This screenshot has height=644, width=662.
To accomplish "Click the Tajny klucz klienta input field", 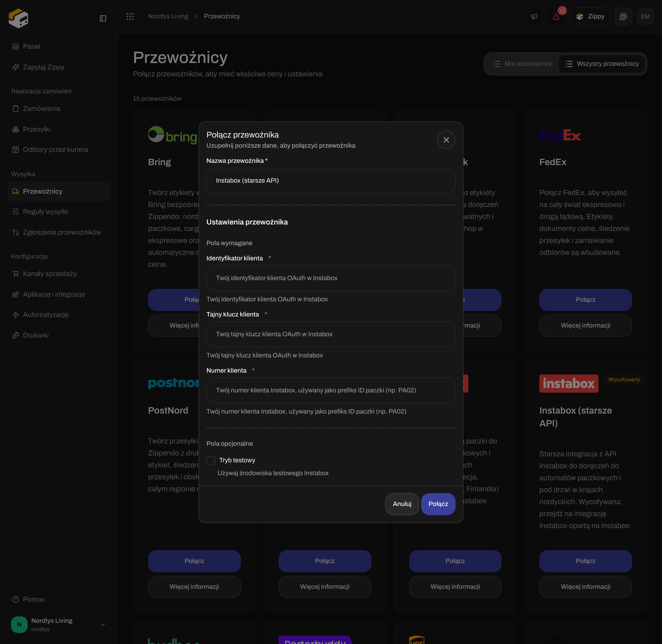I will (x=331, y=334).
